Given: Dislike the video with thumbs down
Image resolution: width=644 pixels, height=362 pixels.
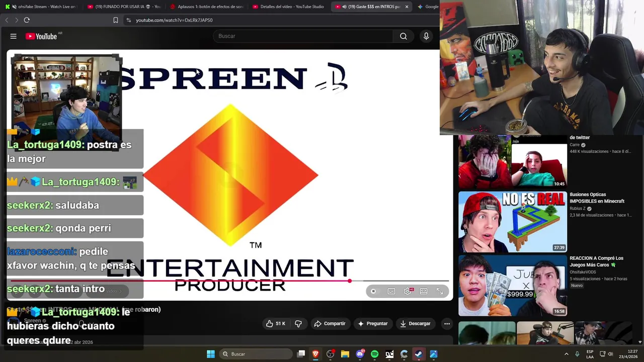Looking at the screenshot, I should (x=298, y=324).
